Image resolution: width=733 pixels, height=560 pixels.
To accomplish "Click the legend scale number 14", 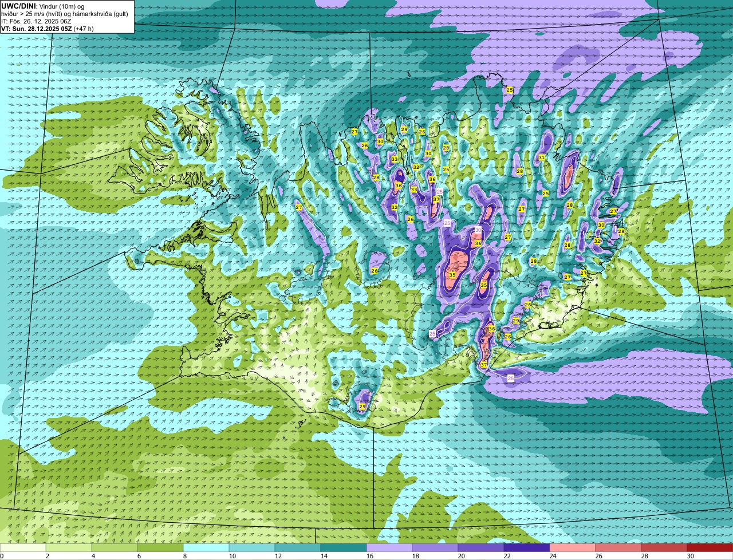I will tap(323, 556).
